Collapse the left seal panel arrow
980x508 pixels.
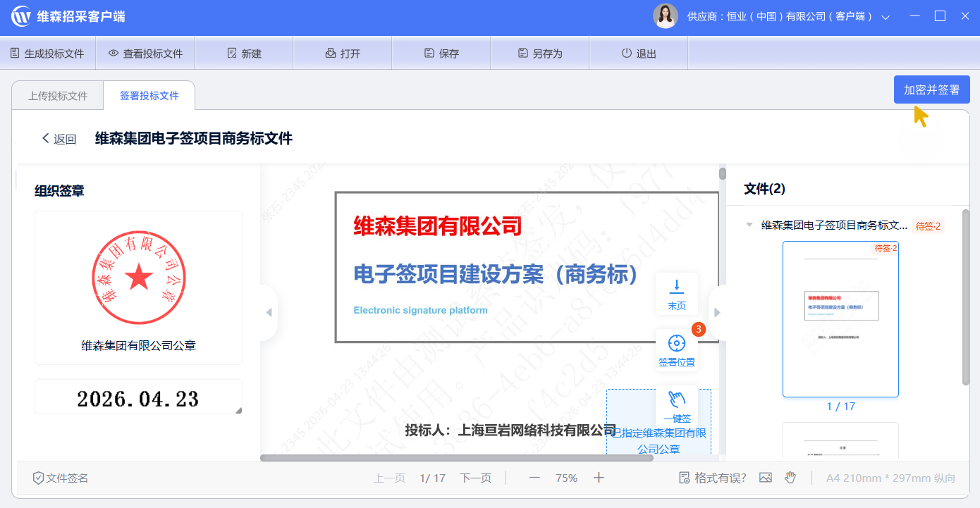pos(269,313)
